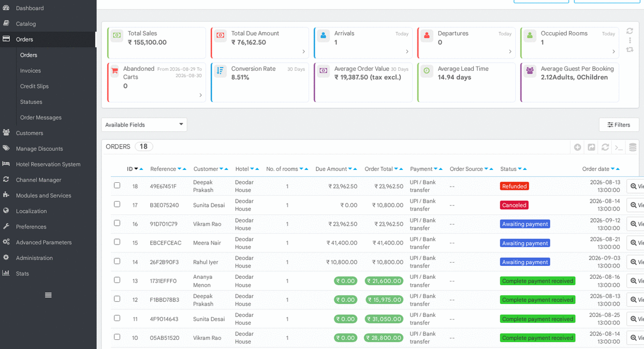Click the three-dot KPI options icon
Screen dimensions: 644x349
(x=630, y=40)
